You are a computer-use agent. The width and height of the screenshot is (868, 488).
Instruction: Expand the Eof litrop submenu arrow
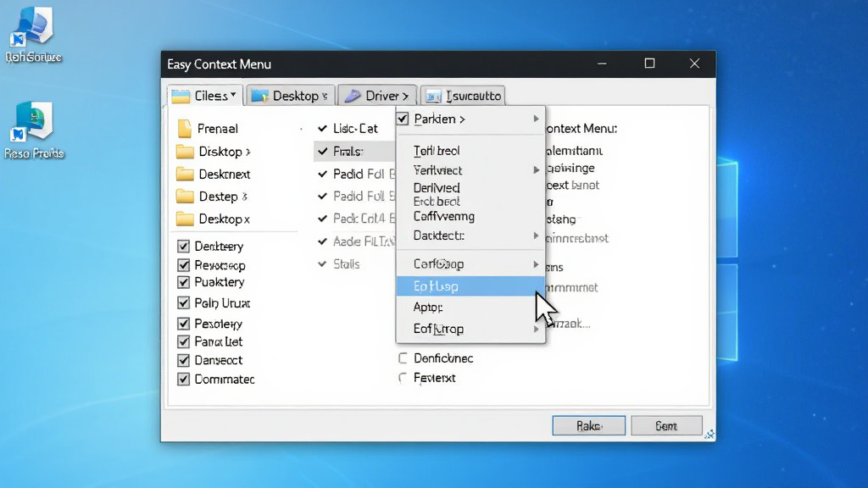click(x=536, y=330)
